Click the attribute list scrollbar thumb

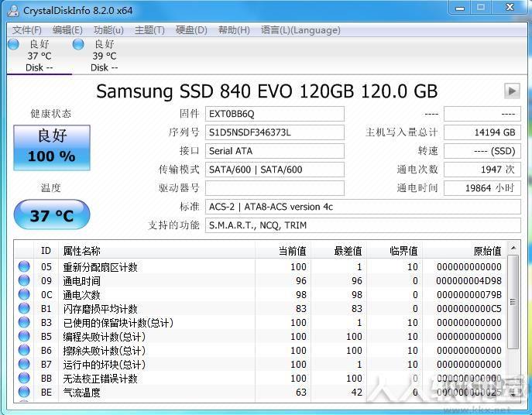coord(513,302)
